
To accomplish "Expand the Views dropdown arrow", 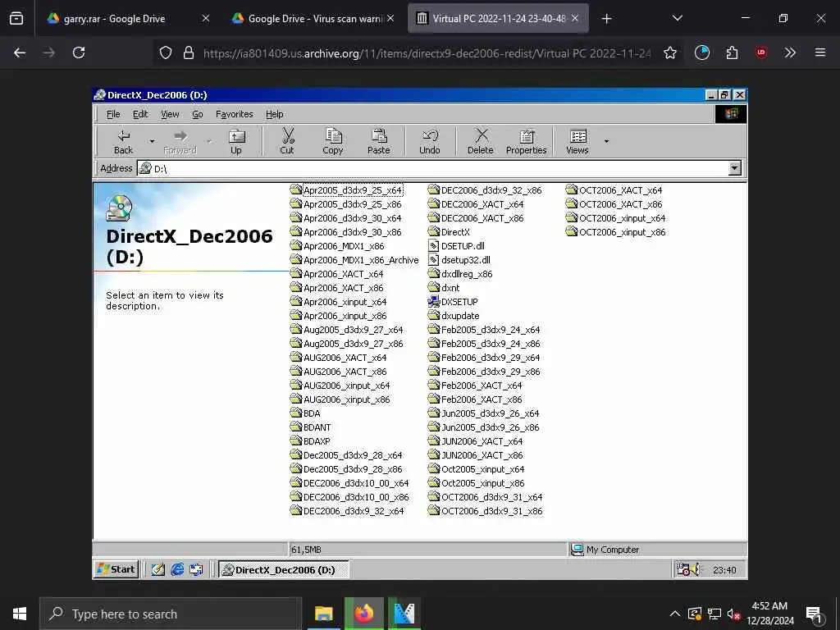I will pos(606,141).
